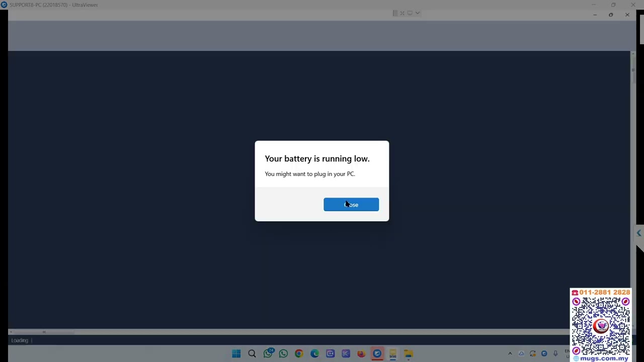Open Firefox from the taskbar
The height and width of the screenshot is (362, 644).
coord(361,353)
